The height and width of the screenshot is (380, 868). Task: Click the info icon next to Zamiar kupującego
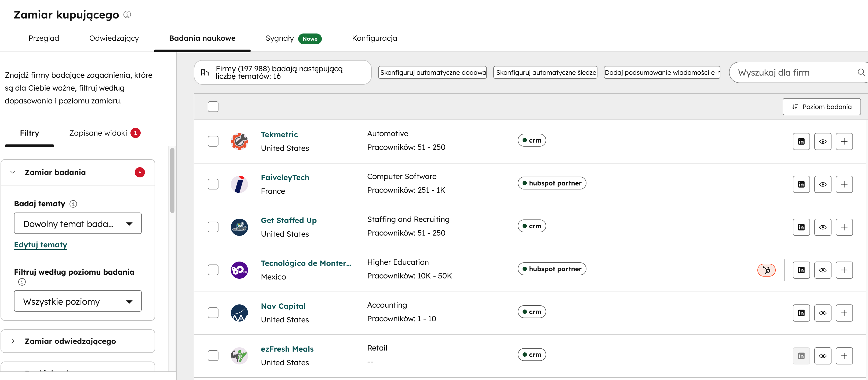tap(127, 14)
